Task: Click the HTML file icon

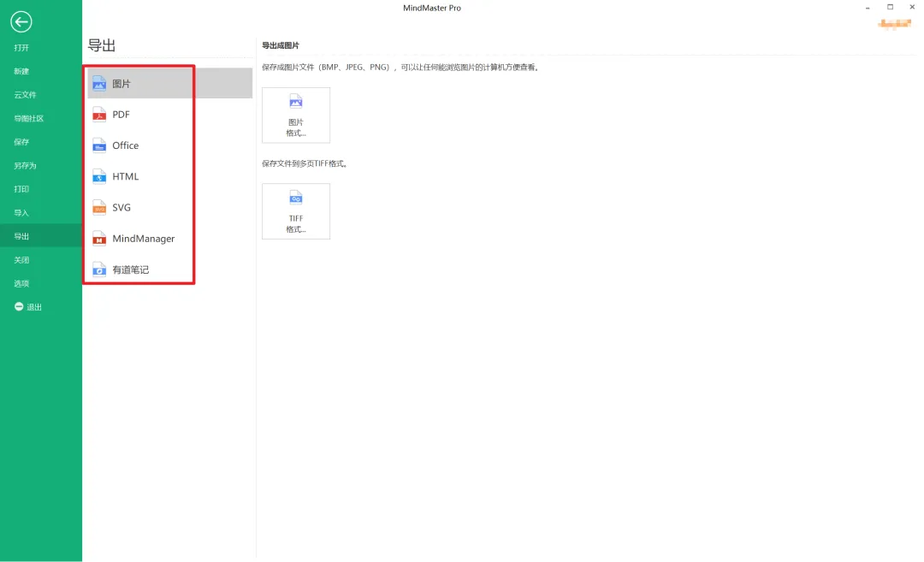Action: click(x=99, y=176)
